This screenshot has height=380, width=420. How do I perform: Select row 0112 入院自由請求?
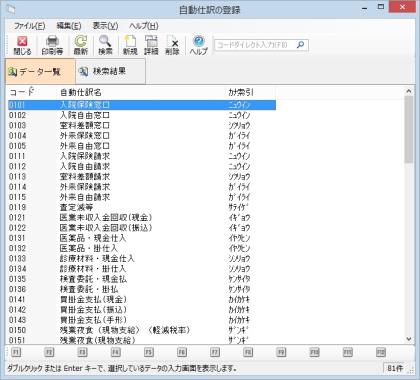(142, 166)
